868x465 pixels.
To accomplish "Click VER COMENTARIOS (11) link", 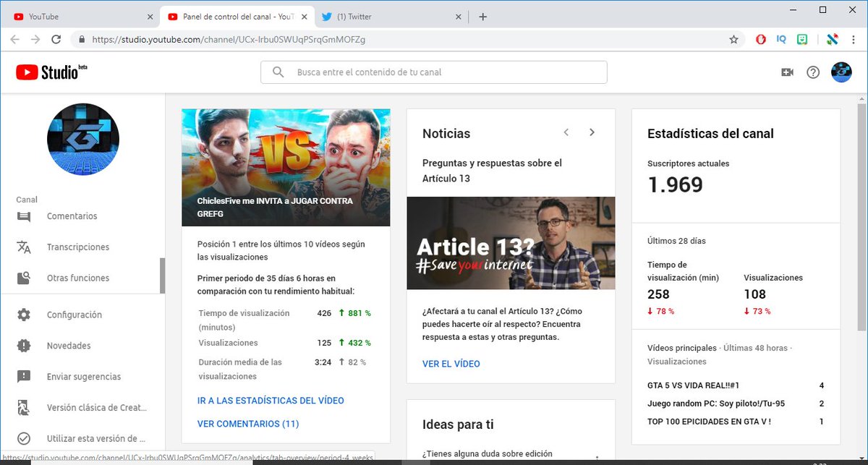I will [248, 424].
